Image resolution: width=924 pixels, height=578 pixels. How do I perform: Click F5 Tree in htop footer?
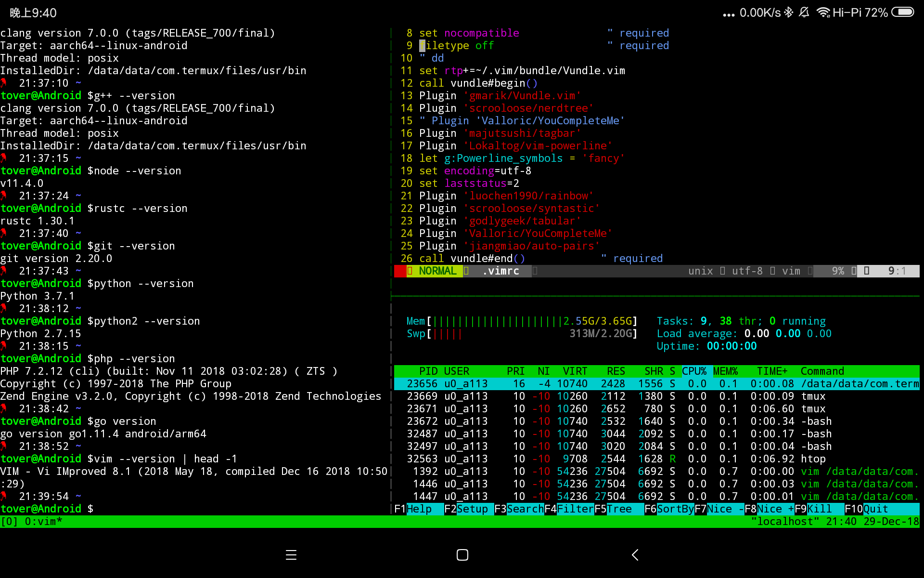tap(619, 509)
